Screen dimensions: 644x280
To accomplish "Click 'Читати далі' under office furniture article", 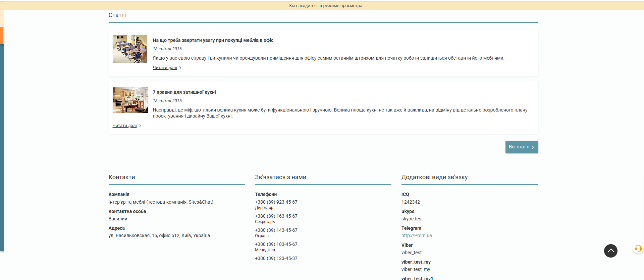I will click(165, 68).
